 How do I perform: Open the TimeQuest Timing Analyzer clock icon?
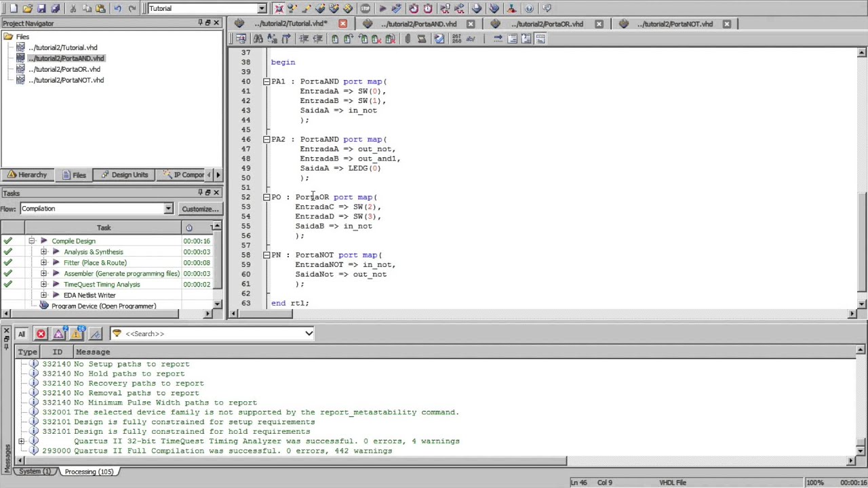tap(428, 9)
